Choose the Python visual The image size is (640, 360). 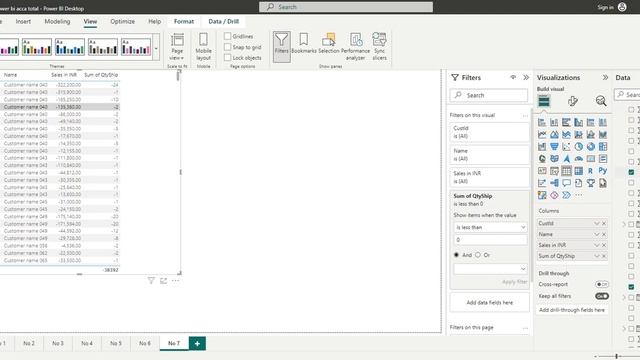[x=603, y=171]
